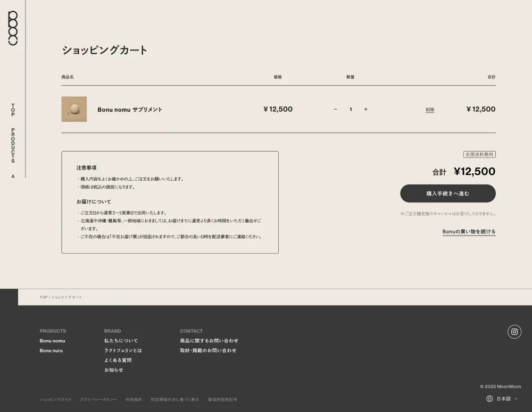Open the プライバシーポリシー footer link
The width and height of the screenshot is (532, 412).
[98, 400]
